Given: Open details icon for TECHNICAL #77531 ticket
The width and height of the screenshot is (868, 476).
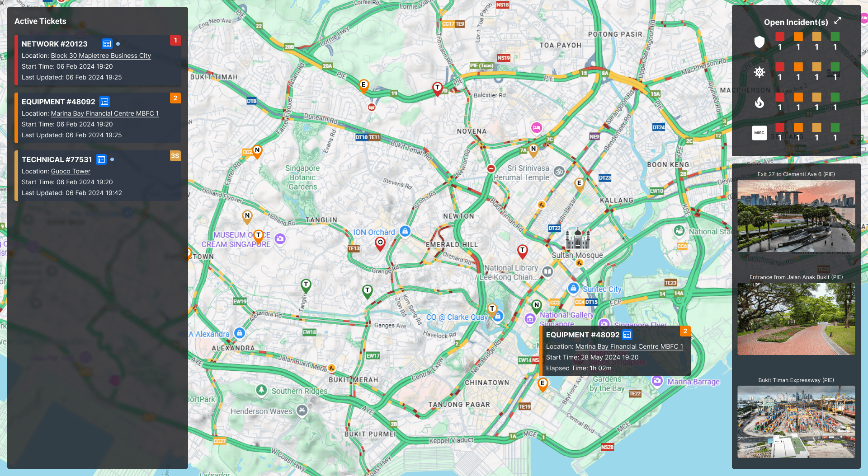Looking at the screenshot, I should (101, 159).
